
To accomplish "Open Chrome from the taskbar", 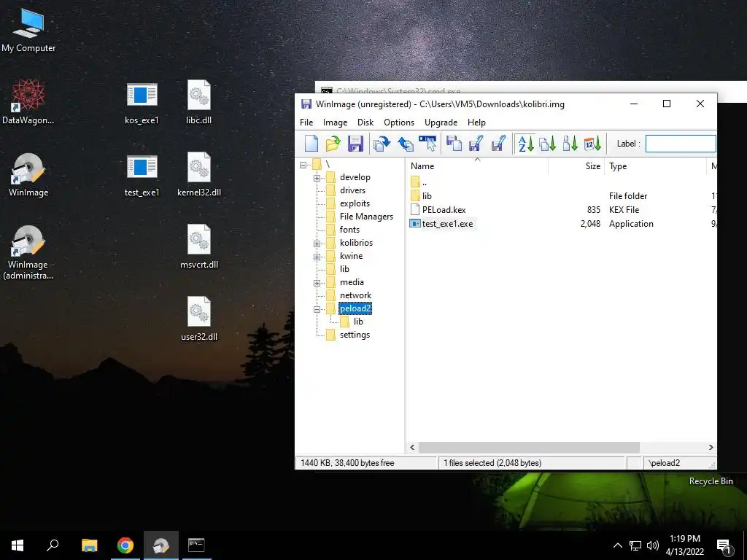I will coord(125,545).
